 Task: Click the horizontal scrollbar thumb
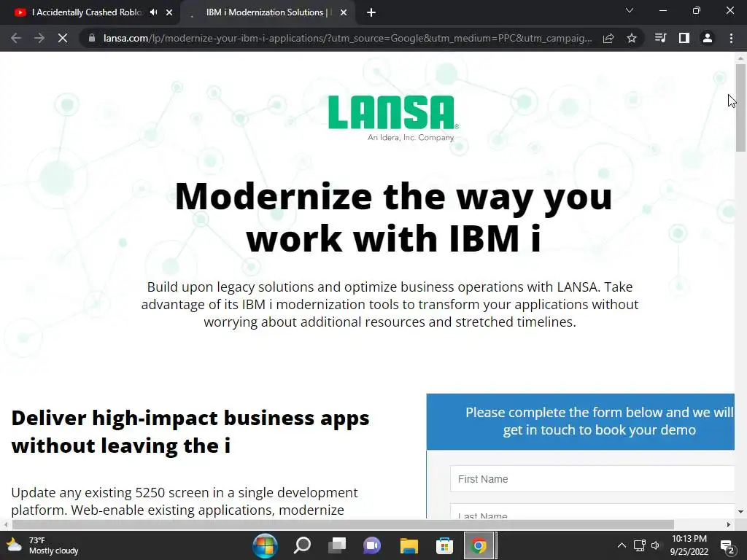[343, 524]
